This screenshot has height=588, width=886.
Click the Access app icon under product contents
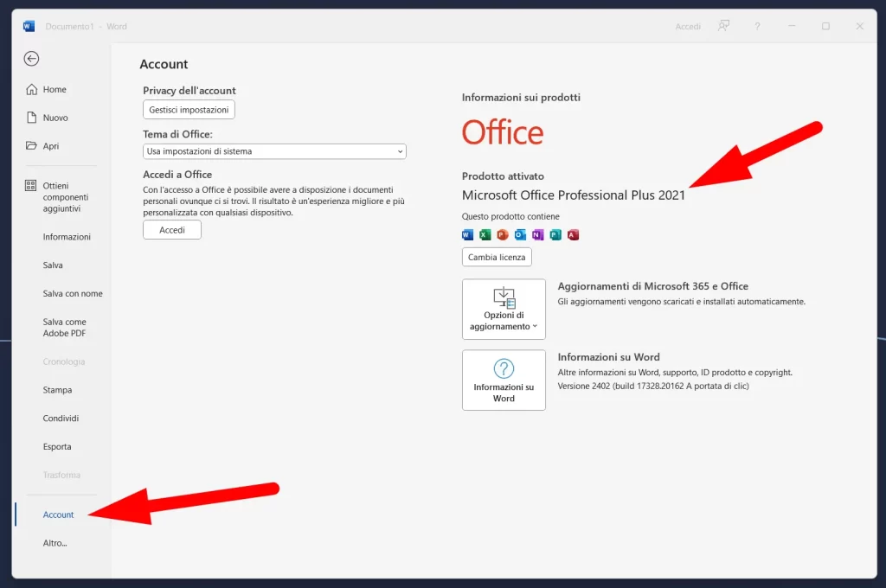573,235
